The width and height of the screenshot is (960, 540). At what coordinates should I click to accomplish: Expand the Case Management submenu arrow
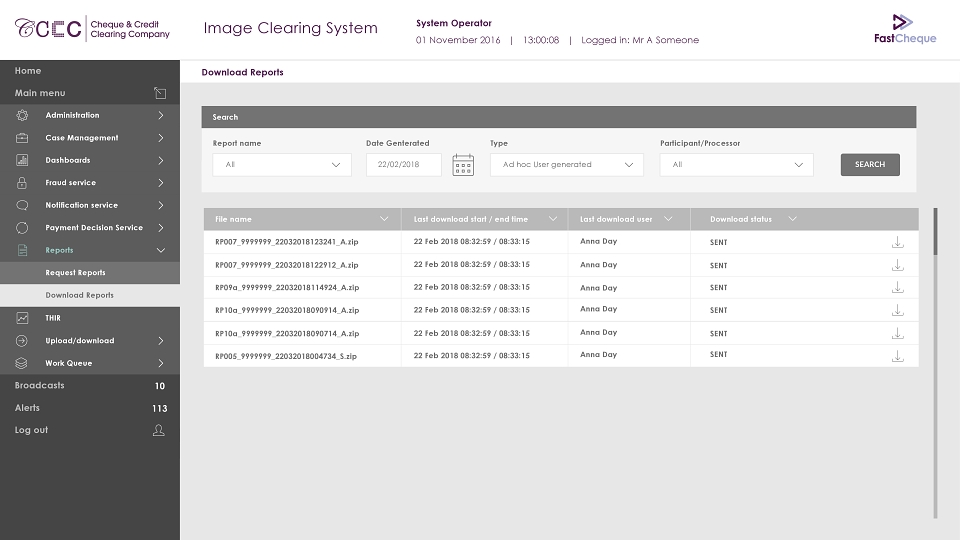point(160,138)
